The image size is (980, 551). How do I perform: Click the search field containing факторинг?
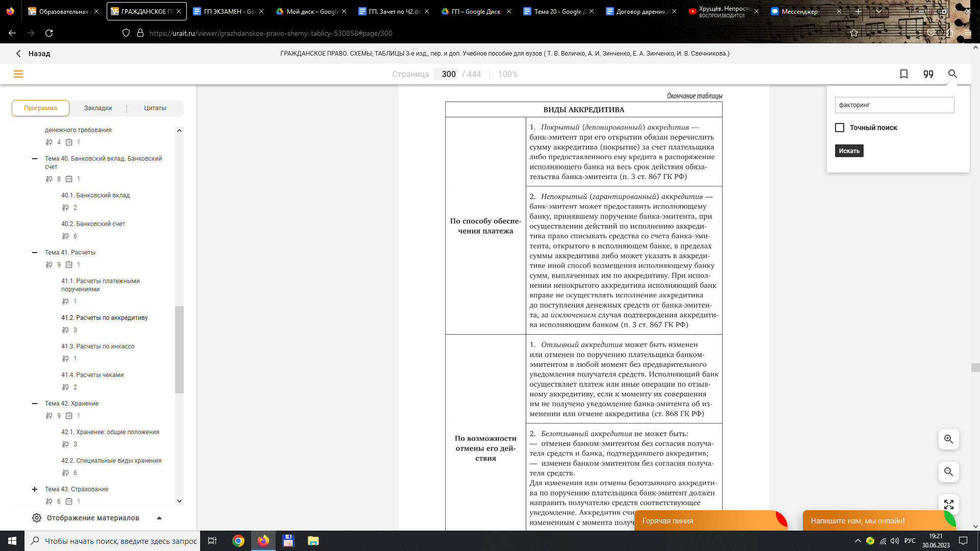894,105
